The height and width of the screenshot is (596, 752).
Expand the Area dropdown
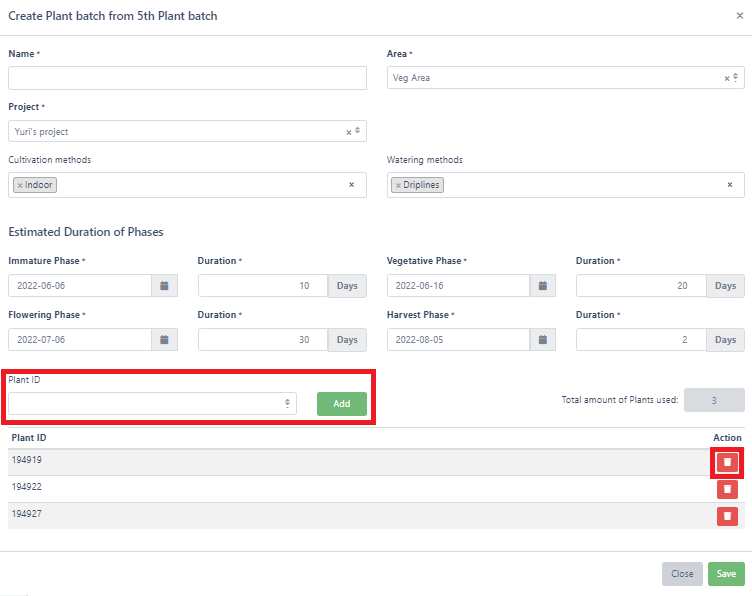pyautogui.click(x=736, y=78)
